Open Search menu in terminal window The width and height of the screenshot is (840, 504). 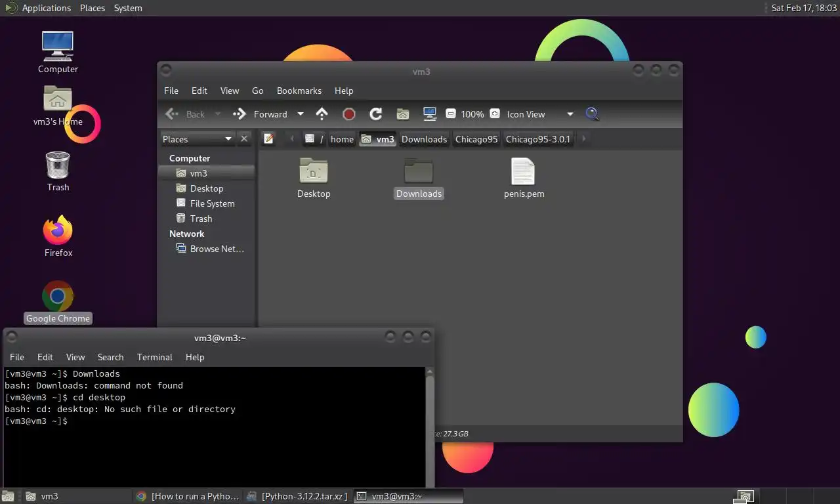(110, 357)
